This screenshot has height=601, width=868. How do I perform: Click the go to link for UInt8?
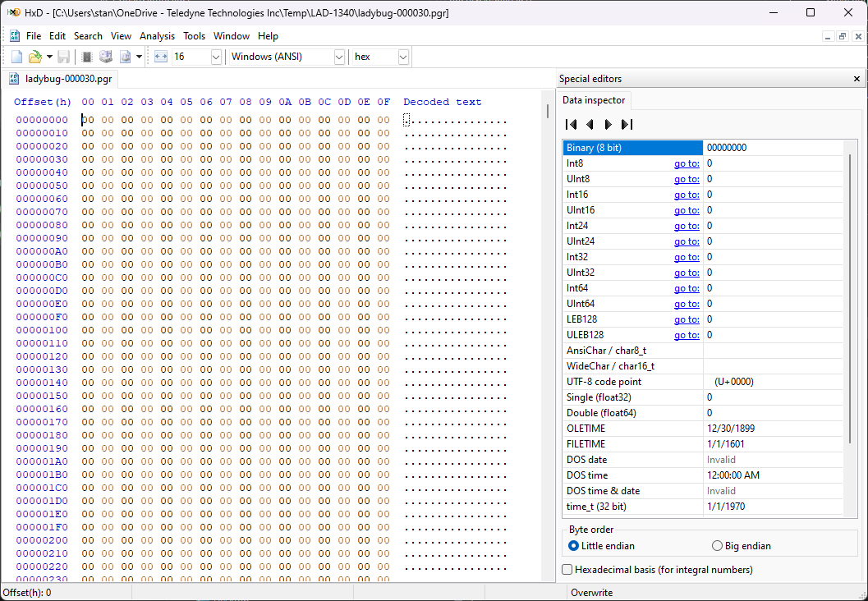pos(687,179)
